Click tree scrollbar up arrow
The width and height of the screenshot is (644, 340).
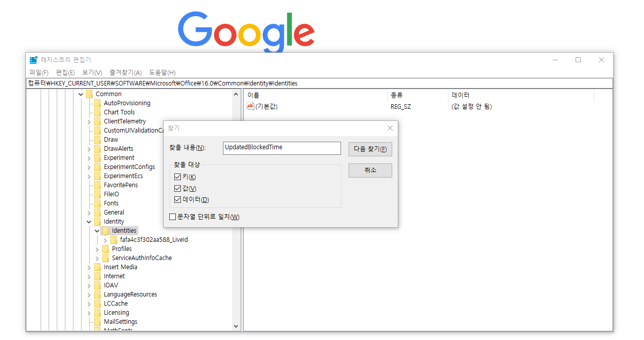point(236,94)
